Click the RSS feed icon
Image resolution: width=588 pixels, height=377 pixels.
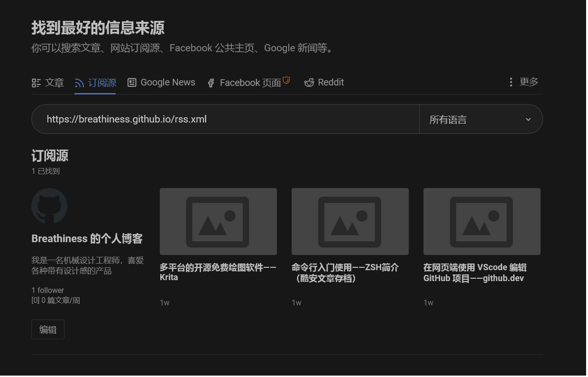[x=79, y=83]
